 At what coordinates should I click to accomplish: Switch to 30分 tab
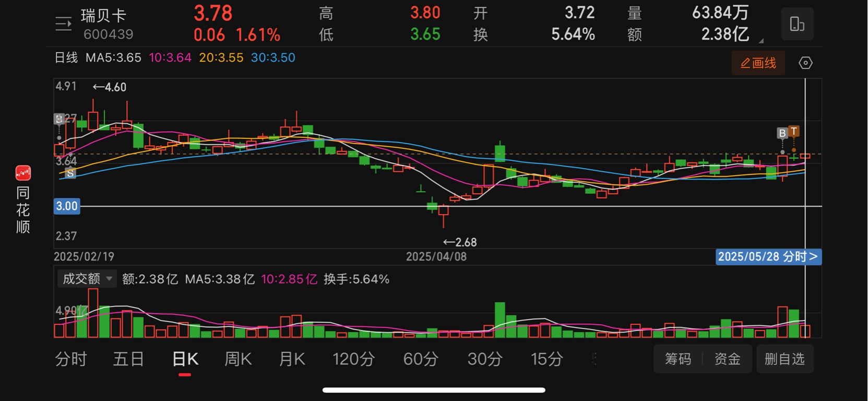tap(485, 359)
